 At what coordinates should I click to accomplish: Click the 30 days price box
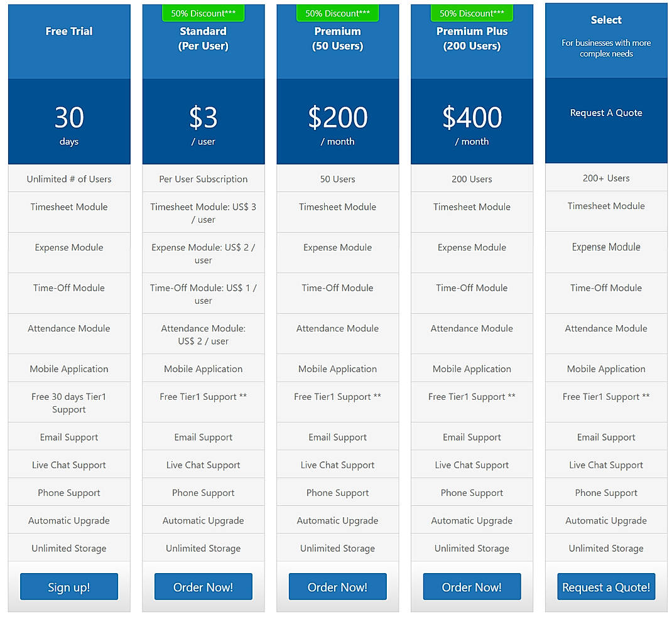pyautogui.click(x=69, y=121)
